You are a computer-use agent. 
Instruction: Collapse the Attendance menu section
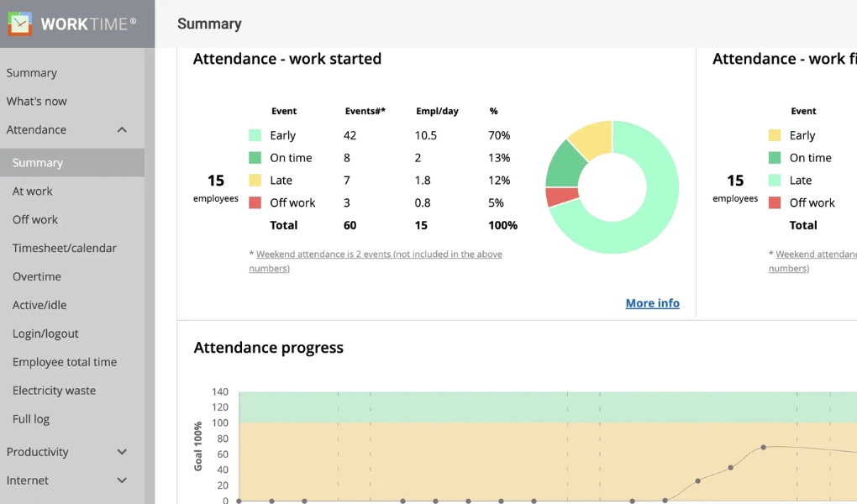pos(122,130)
